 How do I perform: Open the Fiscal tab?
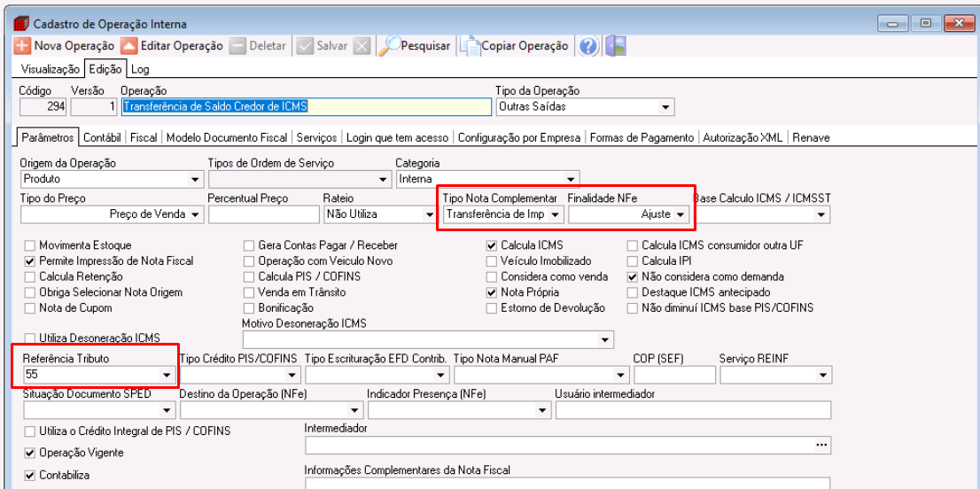tap(144, 137)
